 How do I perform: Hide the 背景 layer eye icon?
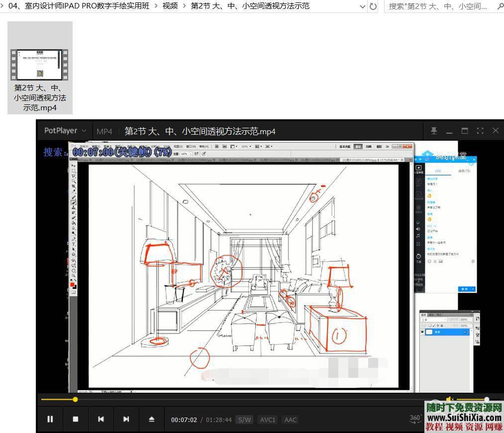[x=422, y=332]
